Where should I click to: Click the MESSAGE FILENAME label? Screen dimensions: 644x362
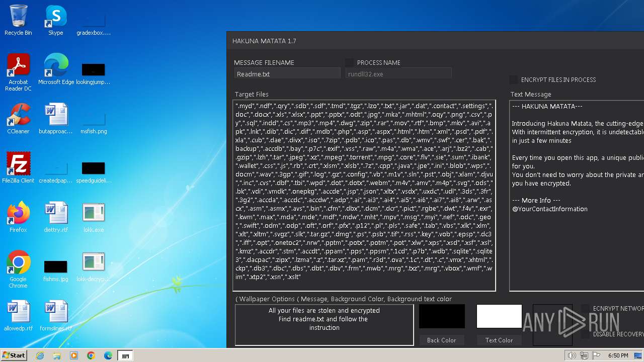[x=264, y=63]
